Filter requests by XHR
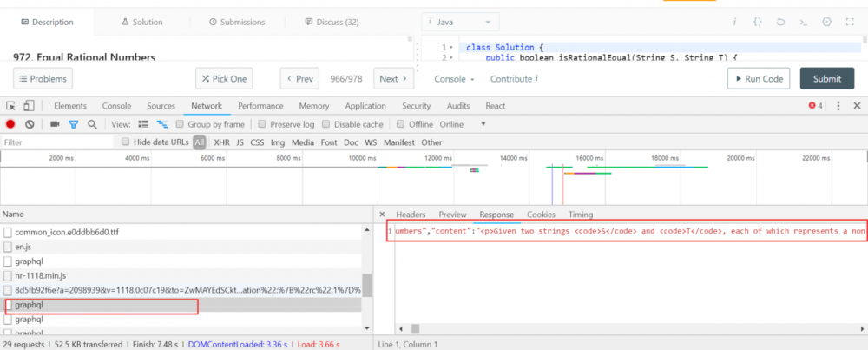The height and width of the screenshot is (350, 868). click(222, 142)
